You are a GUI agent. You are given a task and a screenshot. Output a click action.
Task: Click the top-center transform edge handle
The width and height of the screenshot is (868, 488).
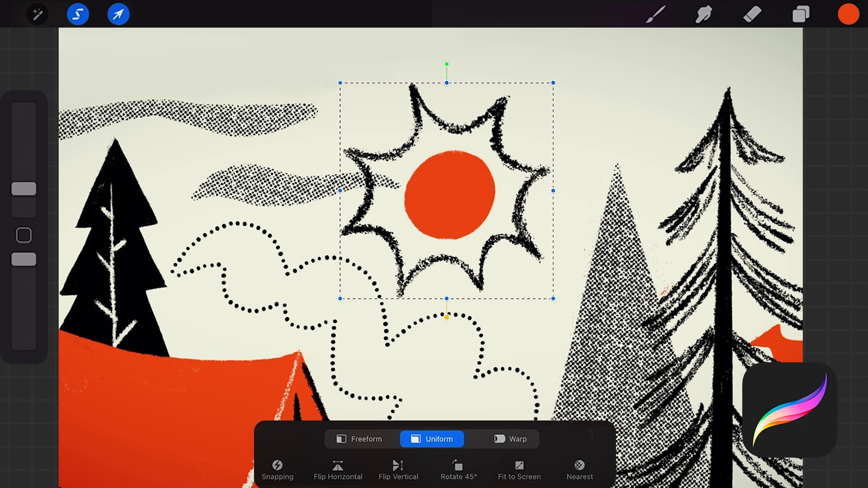click(x=447, y=83)
